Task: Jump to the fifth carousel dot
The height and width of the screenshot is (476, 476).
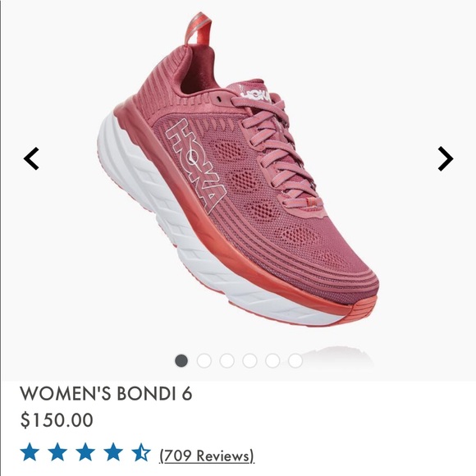Action: [x=272, y=360]
